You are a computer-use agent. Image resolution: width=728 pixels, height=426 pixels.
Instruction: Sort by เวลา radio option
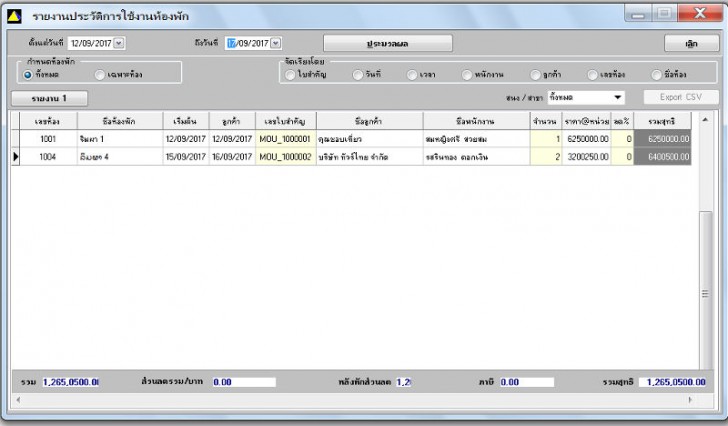coord(412,75)
